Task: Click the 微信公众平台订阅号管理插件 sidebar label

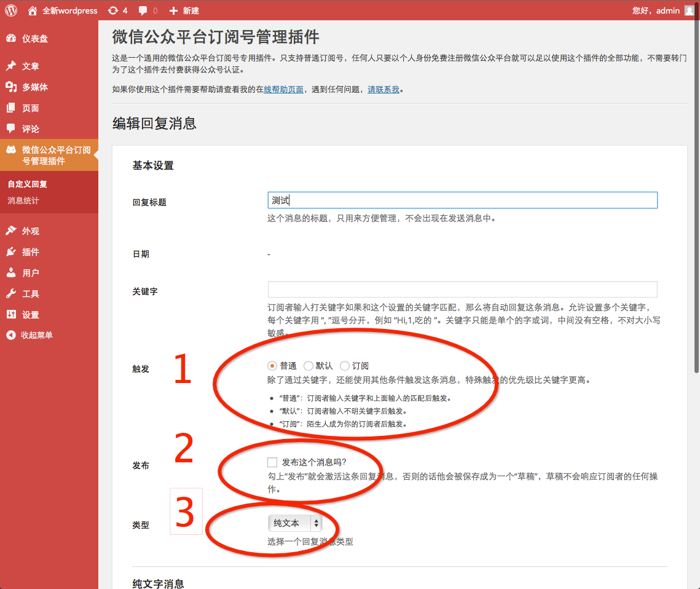Action: pos(57,155)
